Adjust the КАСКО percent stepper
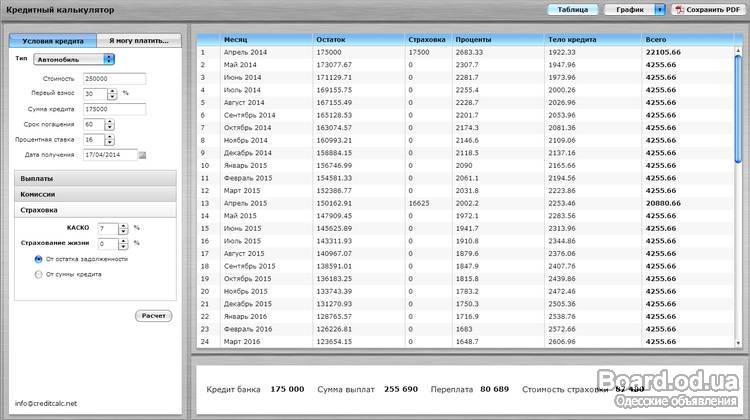 (123, 229)
